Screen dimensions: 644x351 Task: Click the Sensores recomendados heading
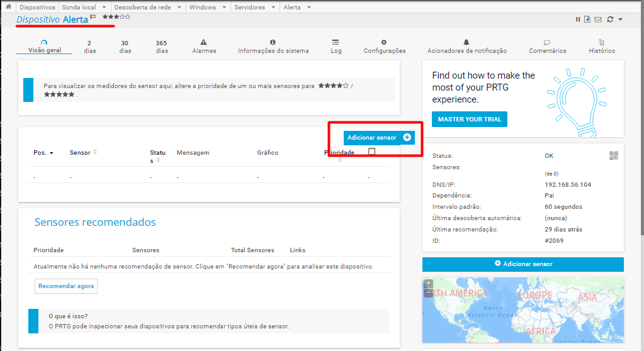pos(95,222)
